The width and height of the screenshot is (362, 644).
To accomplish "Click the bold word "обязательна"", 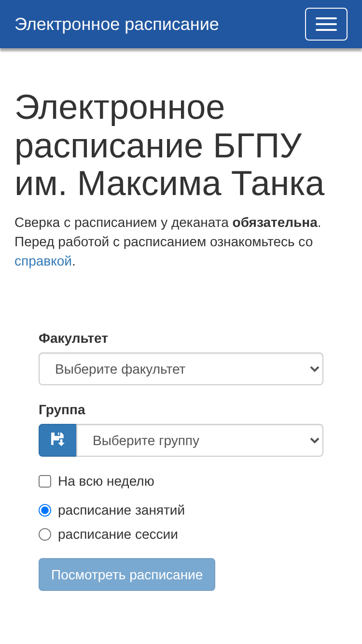I will (x=275, y=223).
